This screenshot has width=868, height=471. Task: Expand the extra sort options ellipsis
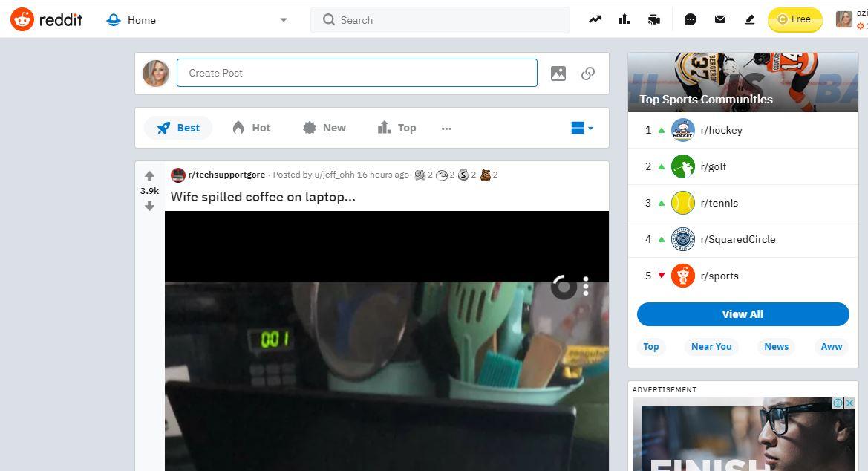pyautogui.click(x=446, y=128)
